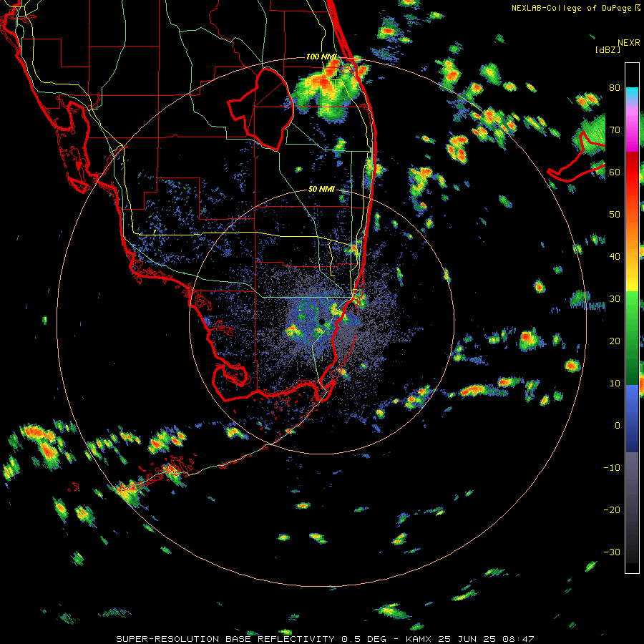Click the 50 value on the dBZ scale
This screenshot has height=644, width=644.
tap(615, 215)
